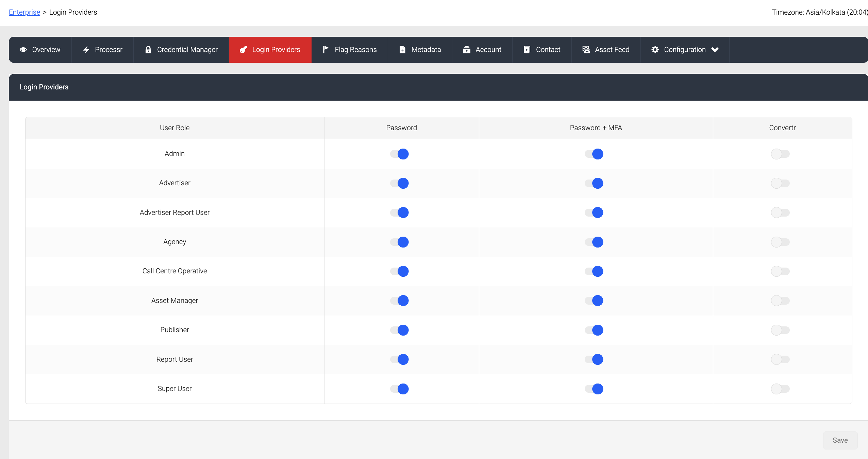Click the briefcase icon beside Account

click(467, 50)
